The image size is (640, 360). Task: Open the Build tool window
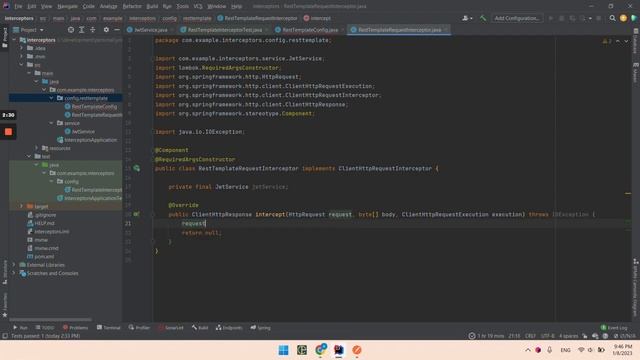[200, 328]
